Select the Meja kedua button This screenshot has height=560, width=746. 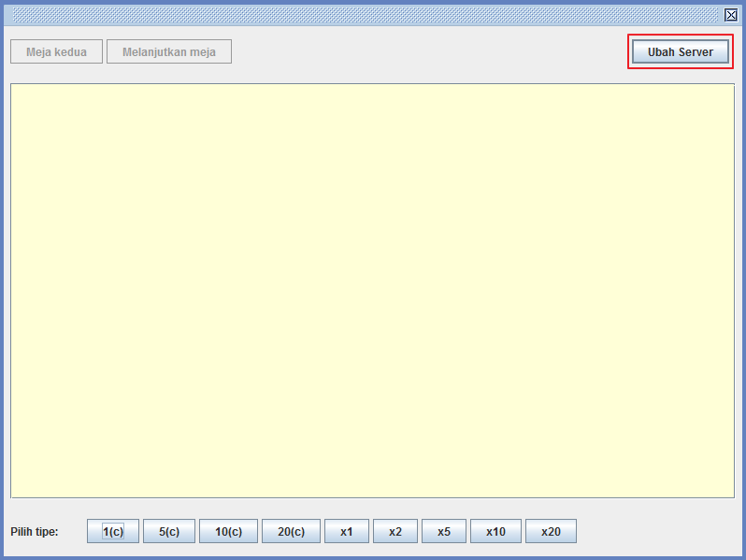click(57, 51)
